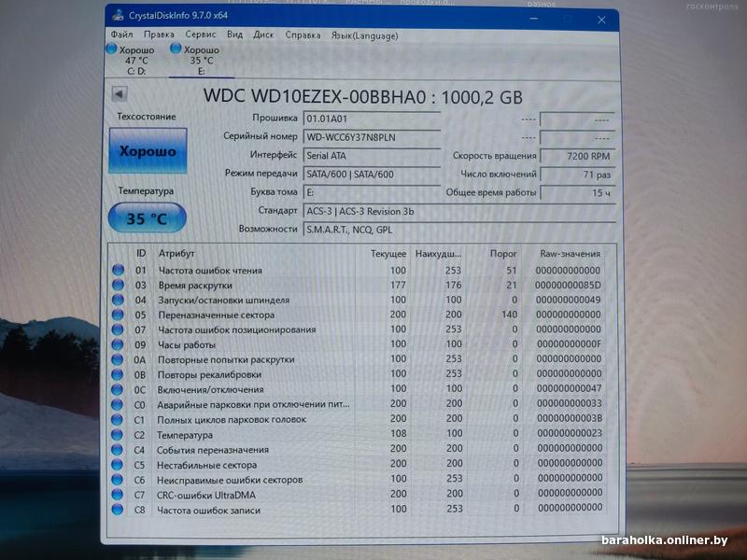
Task: Click the rotation speed field 7200 RPM
Action: tap(577, 156)
